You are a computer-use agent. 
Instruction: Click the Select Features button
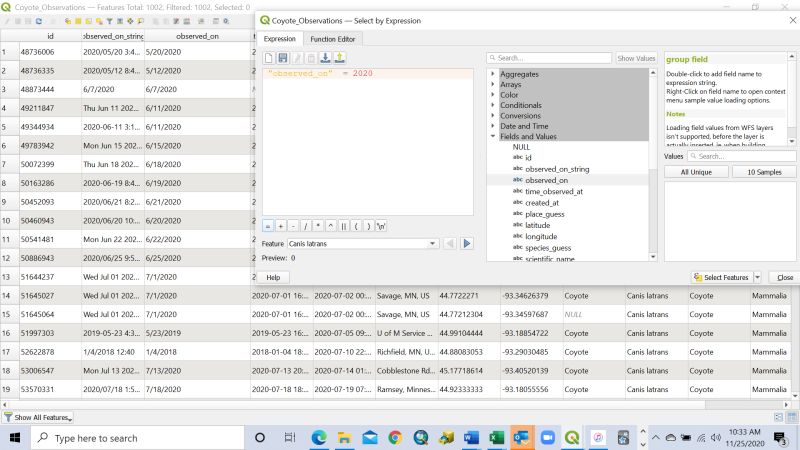point(721,277)
